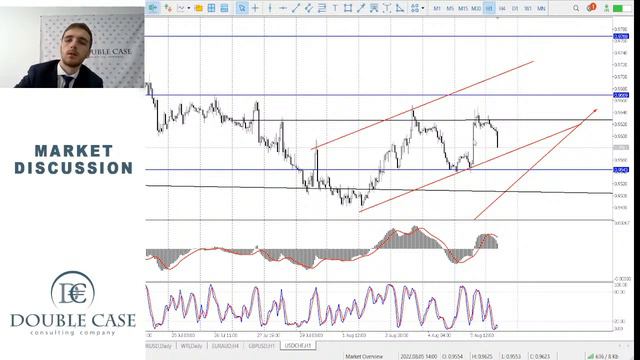The width and height of the screenshot is (640, 360).
Task: Select the crosshair tool
Action: (255, 8)
